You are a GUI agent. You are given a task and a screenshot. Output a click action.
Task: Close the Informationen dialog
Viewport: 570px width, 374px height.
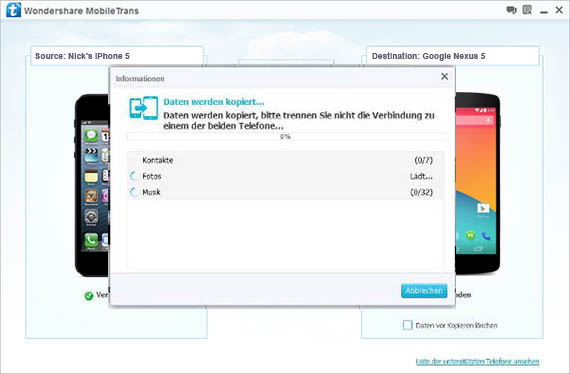click(444, 76)
